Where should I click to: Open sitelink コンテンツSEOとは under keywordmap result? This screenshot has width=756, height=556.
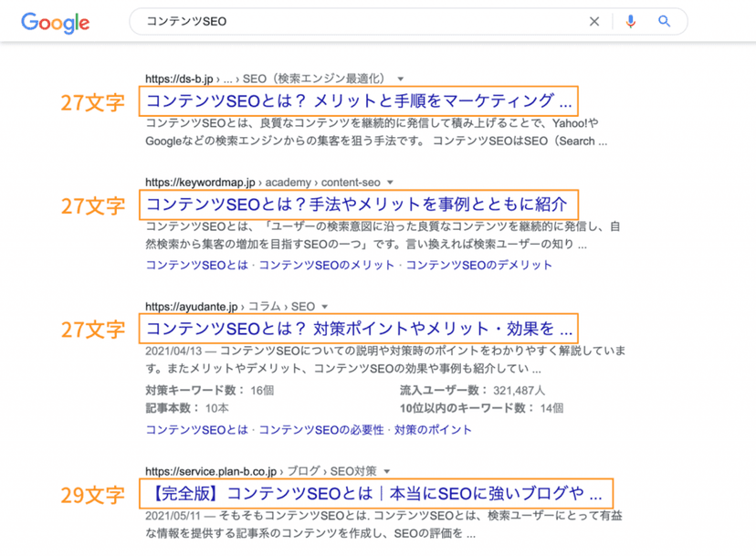tap(196, 265)
